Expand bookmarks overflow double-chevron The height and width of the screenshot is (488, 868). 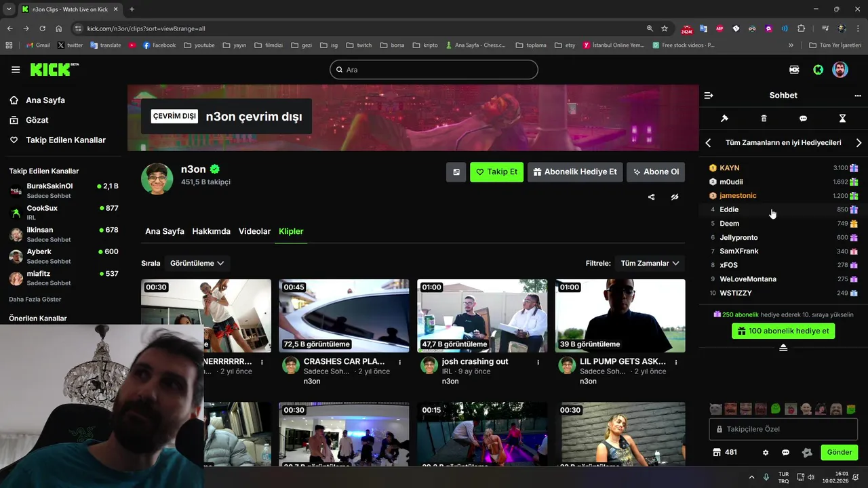click(791, 45)
